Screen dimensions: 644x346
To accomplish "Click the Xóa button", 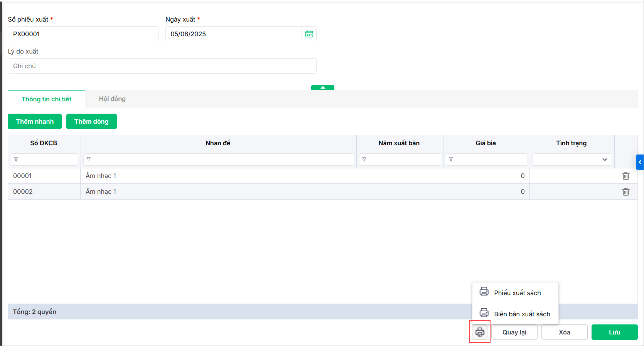I will coord(565,332).
